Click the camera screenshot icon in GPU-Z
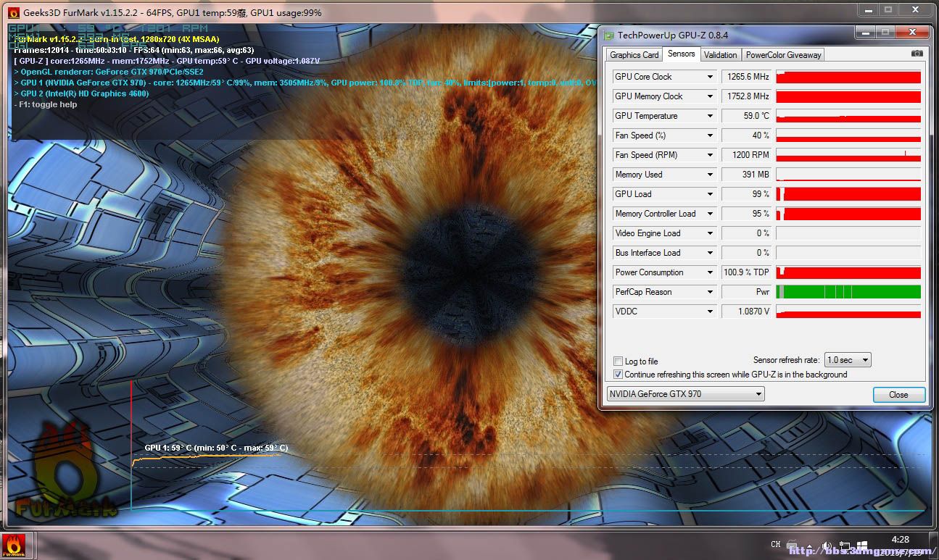Image resolution: width=939 pixels, height=560 pixels. pos(917,54)
